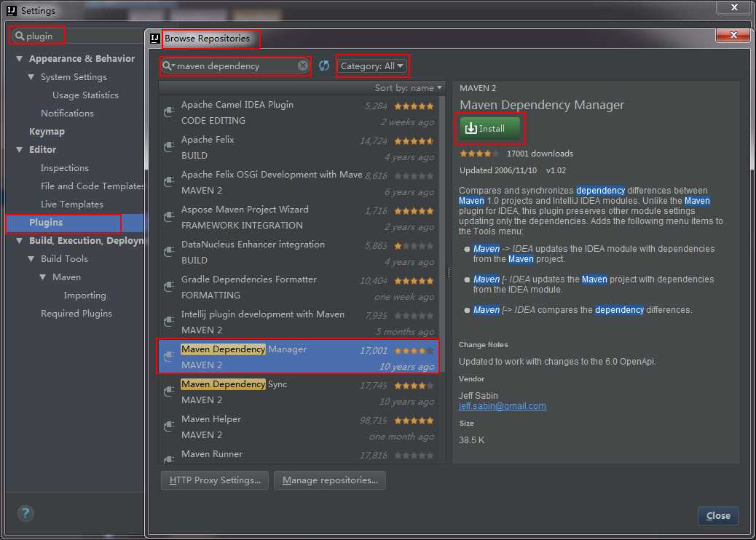Click DataNucleus Enhancer integration plugin icon
Viewport: 756px width, 540px height.
tap(169, 252)
